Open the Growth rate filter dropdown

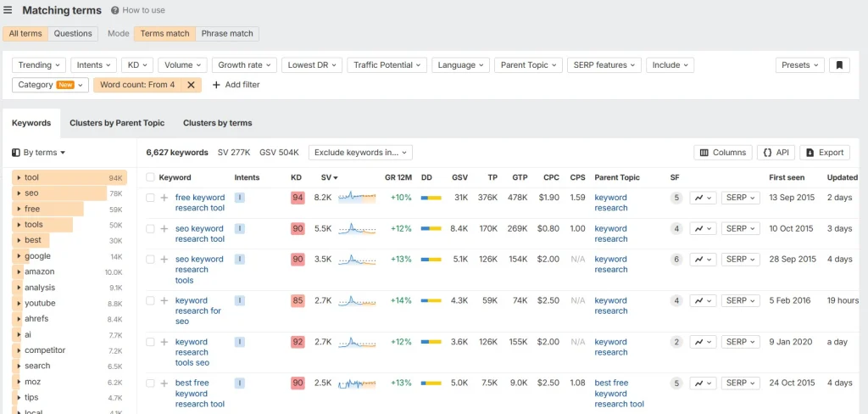pyautogui.click(x=244, y=64)
